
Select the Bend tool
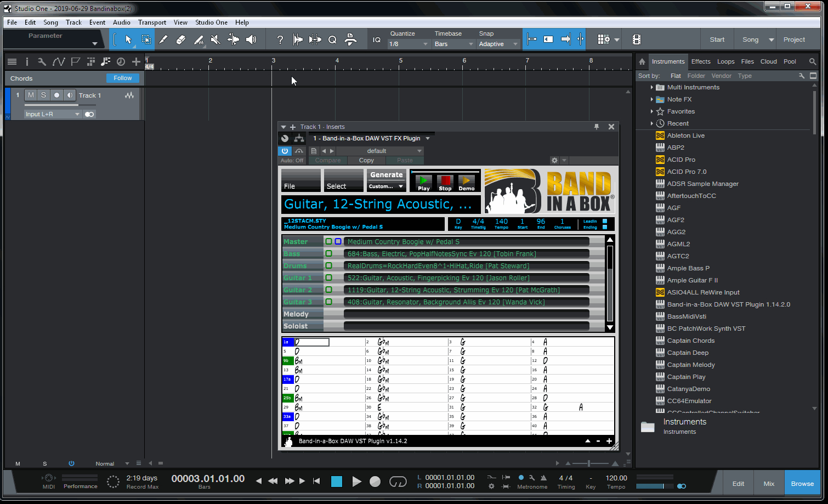234,39
